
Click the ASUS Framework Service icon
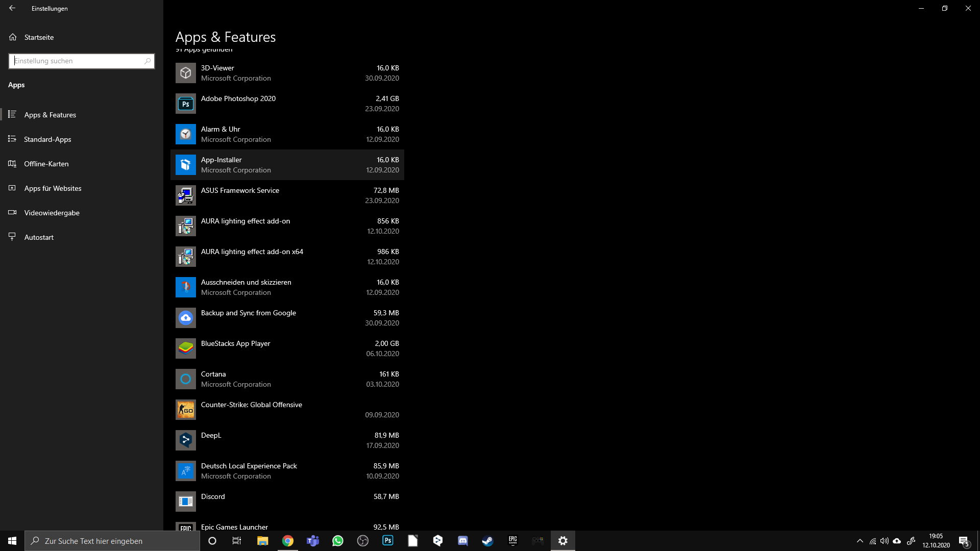tap(185, 195)
